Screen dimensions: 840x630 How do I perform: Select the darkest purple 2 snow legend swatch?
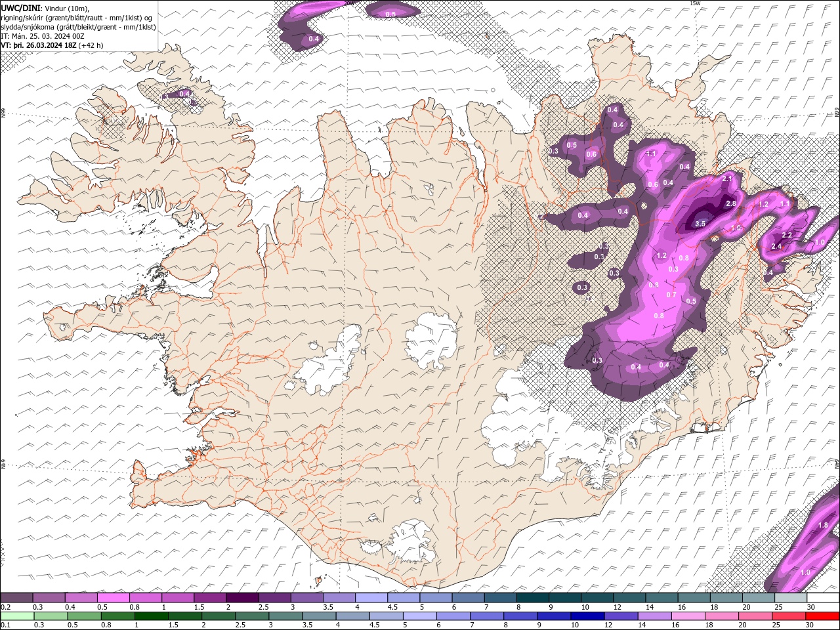pos(242,597)
